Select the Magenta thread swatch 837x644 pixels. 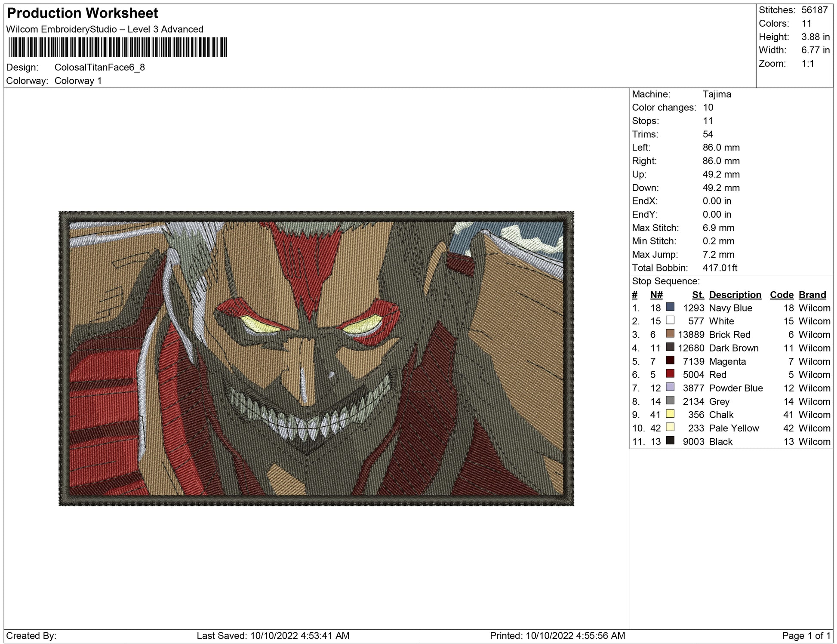pyautogui.click(x=670, y=360)
